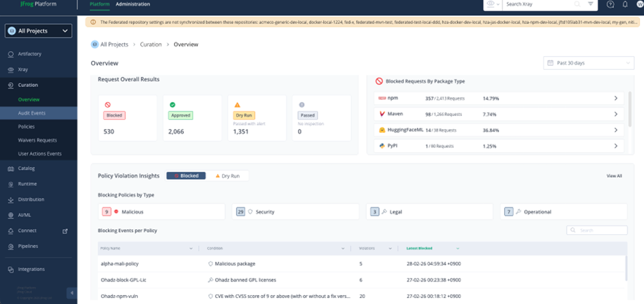The width and height of the screenshot is (644, 304).
Task: Switch to the Administration tab
Action: coord(132,5)
